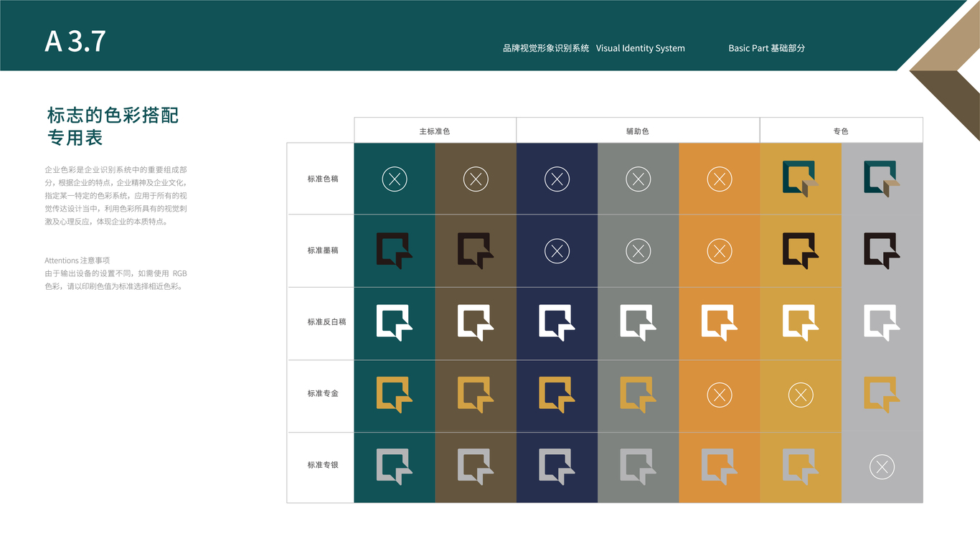The width and height of the screenshot is (980, 551).
Task: Select silver logo on orange background, 标准专银 row
Action: [720, 466]
